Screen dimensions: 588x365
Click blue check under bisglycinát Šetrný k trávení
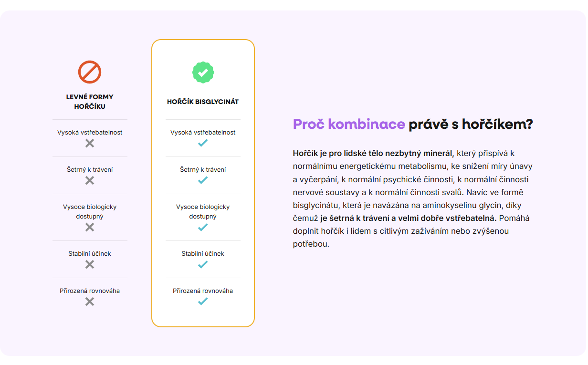click(203, 180)
